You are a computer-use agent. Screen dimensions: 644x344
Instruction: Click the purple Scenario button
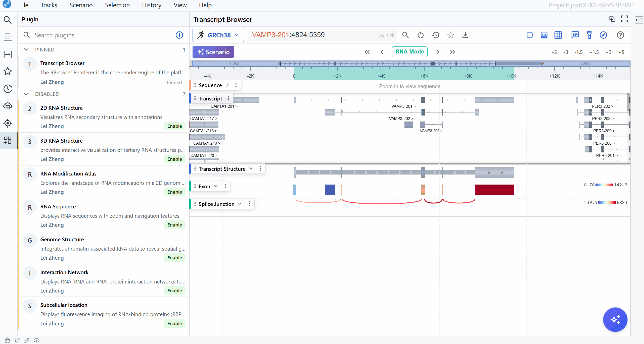tap(213, 52)
